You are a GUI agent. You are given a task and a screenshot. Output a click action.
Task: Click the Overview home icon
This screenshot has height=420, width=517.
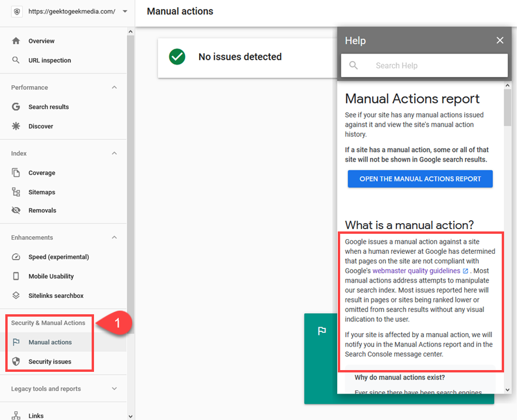pyautogui.click(x=16, y=41)
